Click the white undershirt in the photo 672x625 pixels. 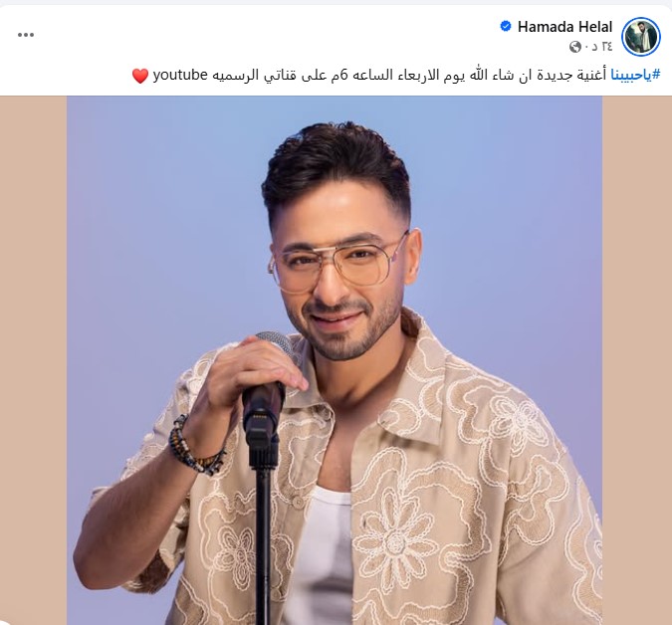coord(322,557)
